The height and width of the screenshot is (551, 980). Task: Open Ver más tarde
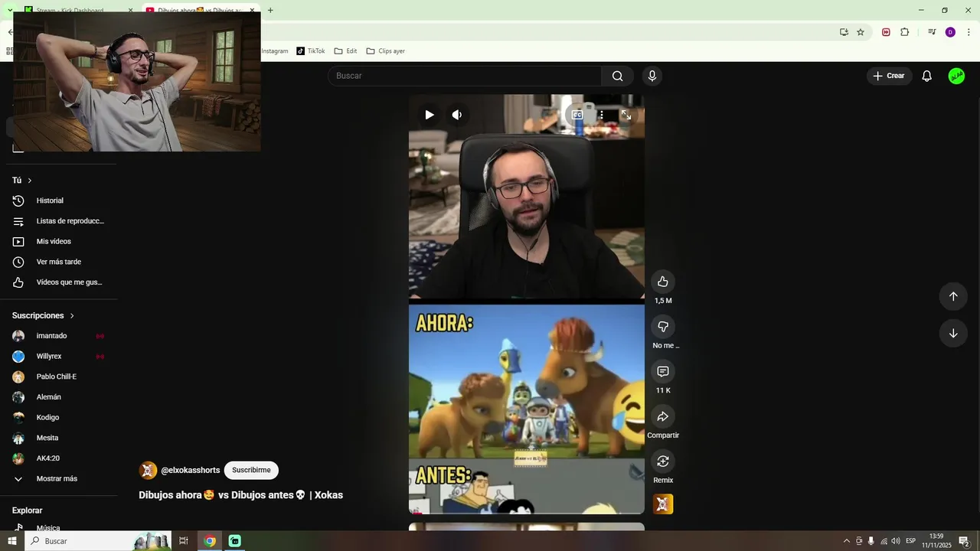click(58, 262)
